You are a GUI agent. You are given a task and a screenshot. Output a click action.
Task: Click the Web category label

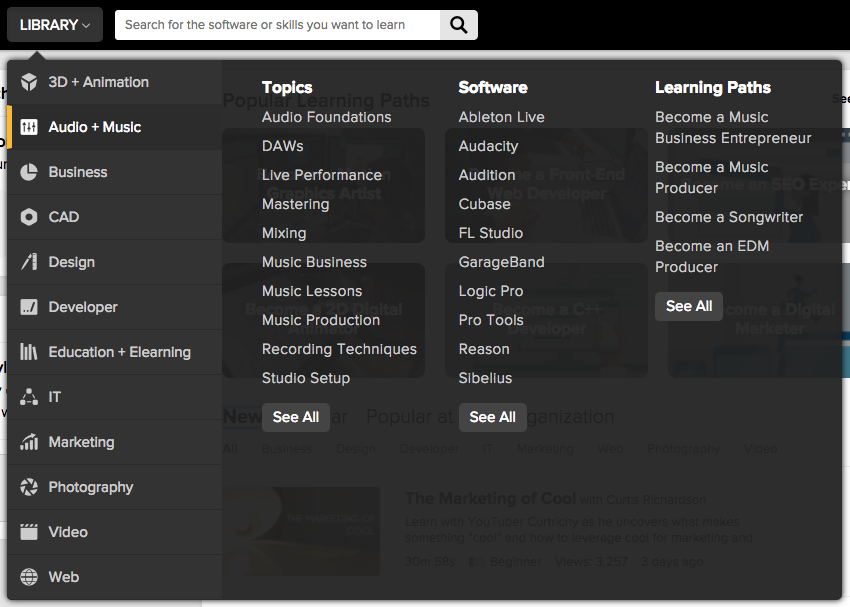click(x=63, y=577)
